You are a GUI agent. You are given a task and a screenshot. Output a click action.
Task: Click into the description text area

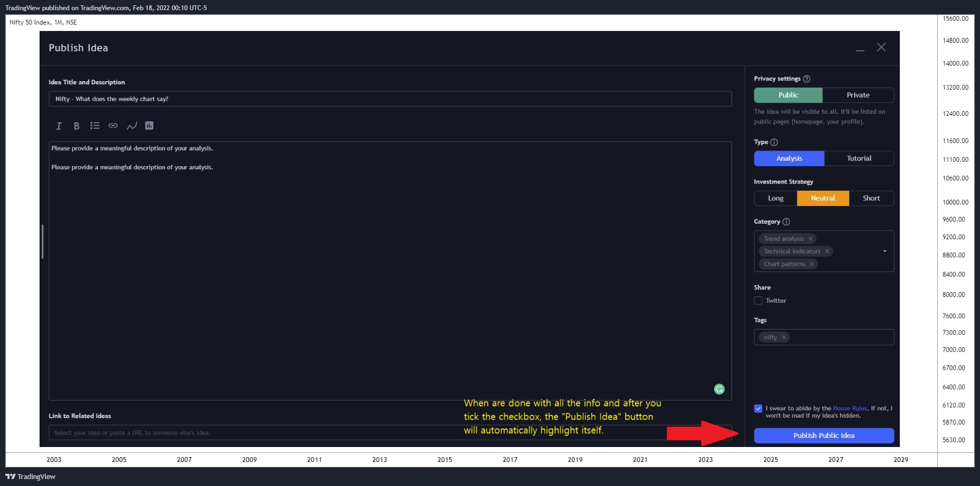coord(390,271)
